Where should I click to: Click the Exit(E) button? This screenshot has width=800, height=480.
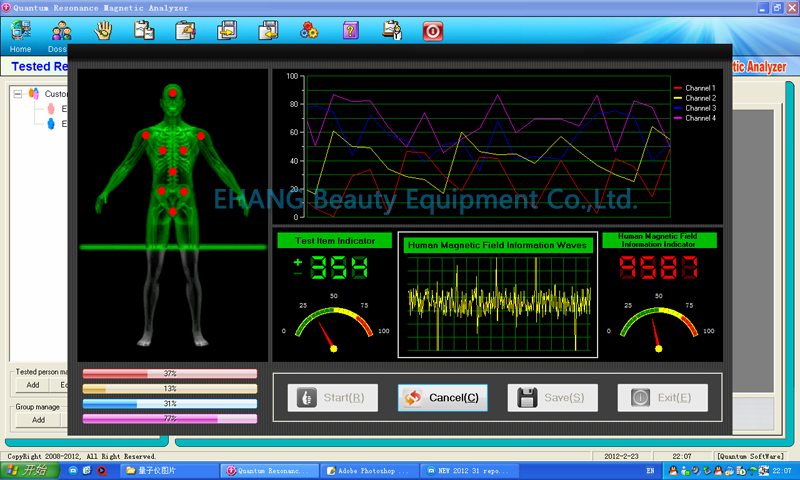coord(662,398)
